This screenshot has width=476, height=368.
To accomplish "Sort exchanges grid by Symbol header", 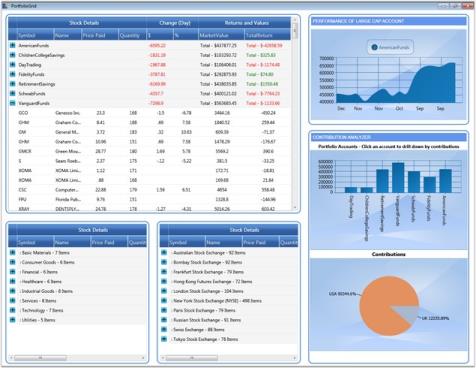I will (x=187, y=242).
